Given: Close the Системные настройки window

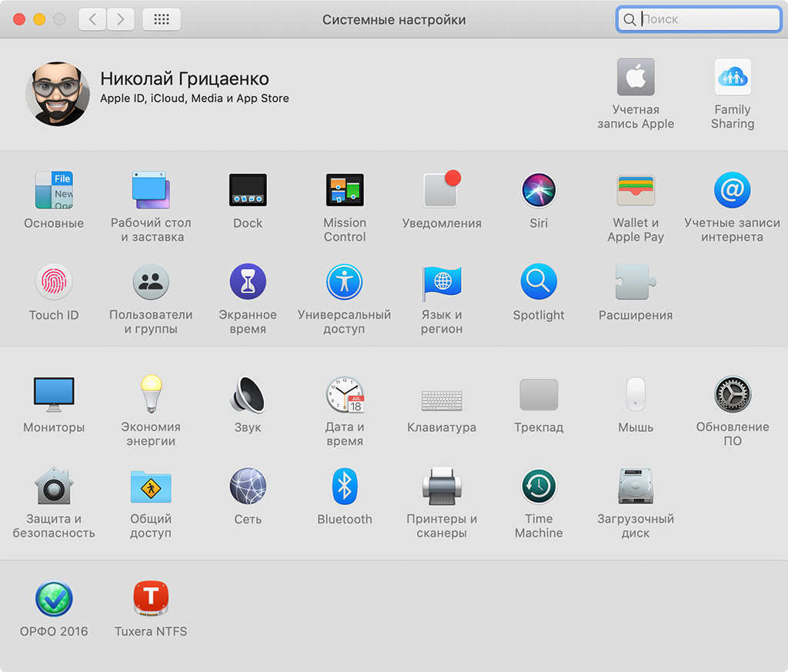Looking at the screenshot, I should [x=19, y=19].
